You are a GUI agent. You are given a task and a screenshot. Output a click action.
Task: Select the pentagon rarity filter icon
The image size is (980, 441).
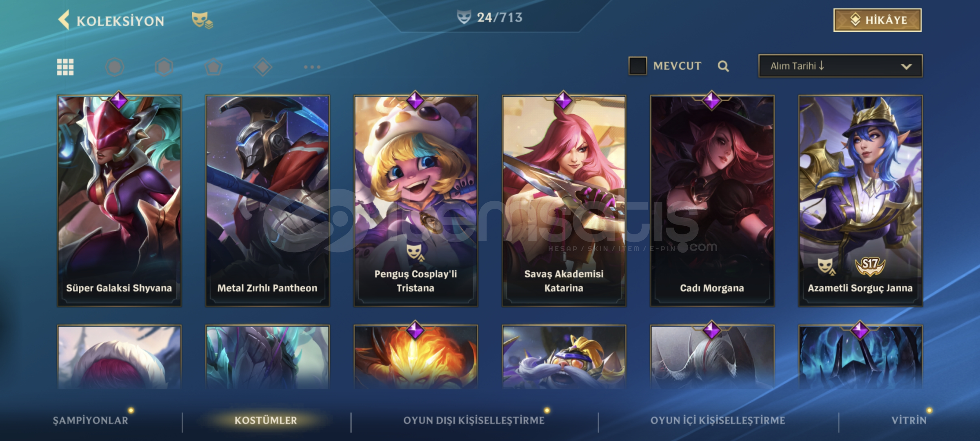(x=213, y=67)
